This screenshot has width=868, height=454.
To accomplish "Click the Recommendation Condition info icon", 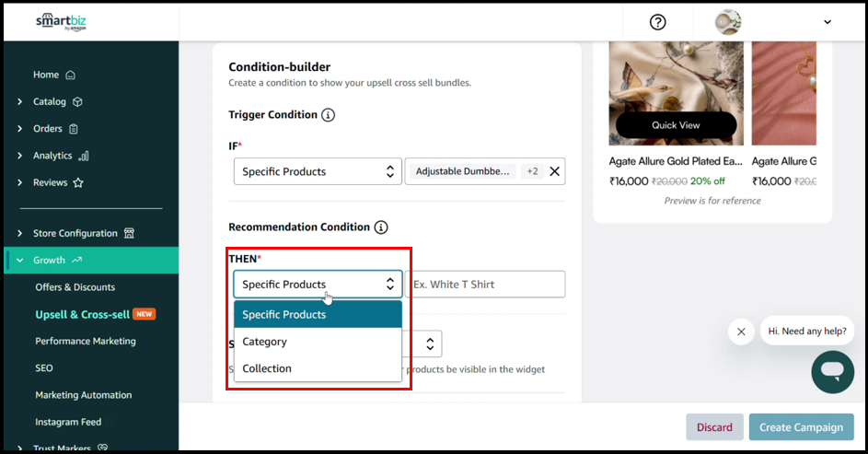I will (380, 227).
